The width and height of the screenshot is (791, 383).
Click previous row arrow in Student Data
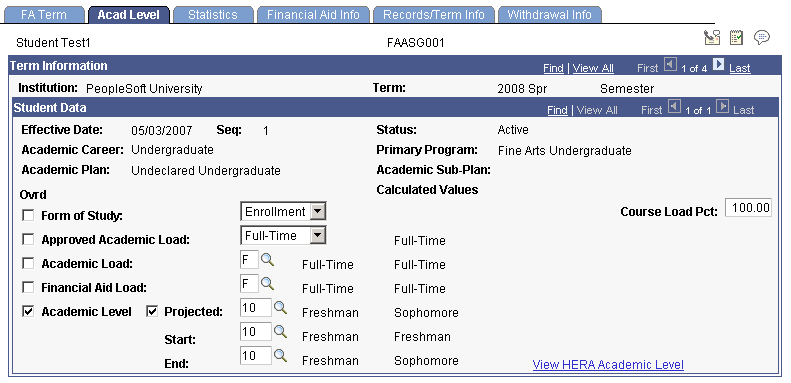point(674,107)
